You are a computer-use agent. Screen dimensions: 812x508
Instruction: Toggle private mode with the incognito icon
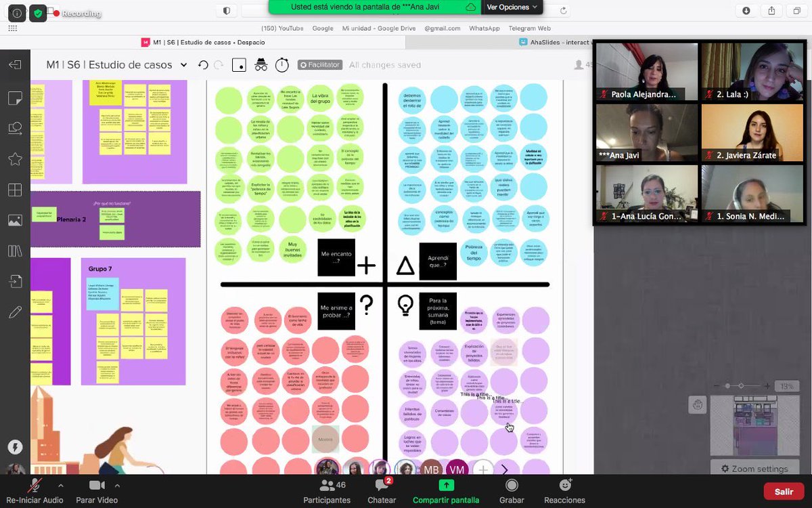point(261,64)
